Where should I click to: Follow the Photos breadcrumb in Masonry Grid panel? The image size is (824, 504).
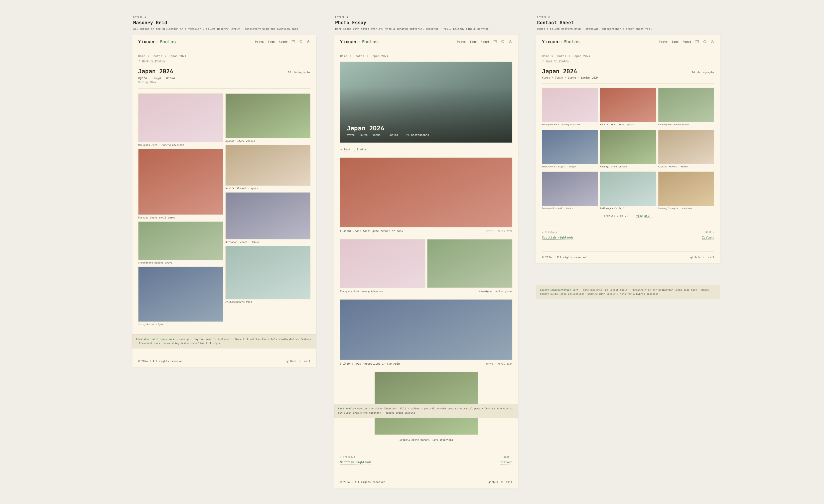coord(157,56)
